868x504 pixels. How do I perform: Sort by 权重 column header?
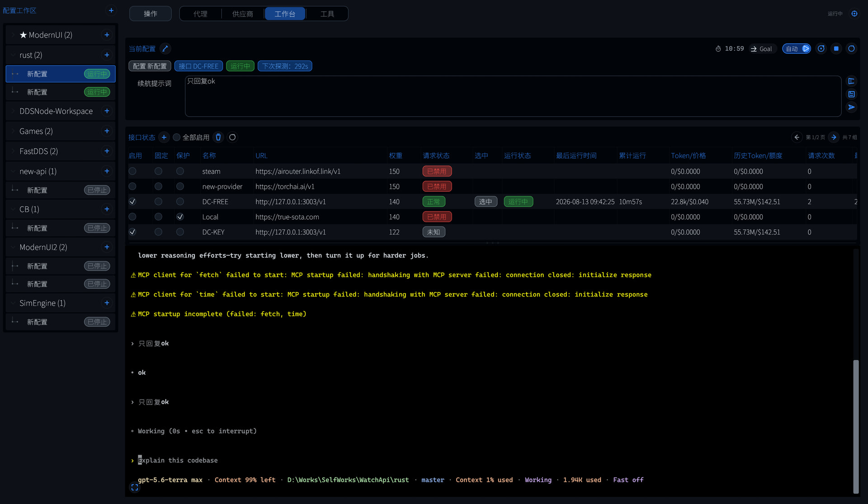coord(396,155)
